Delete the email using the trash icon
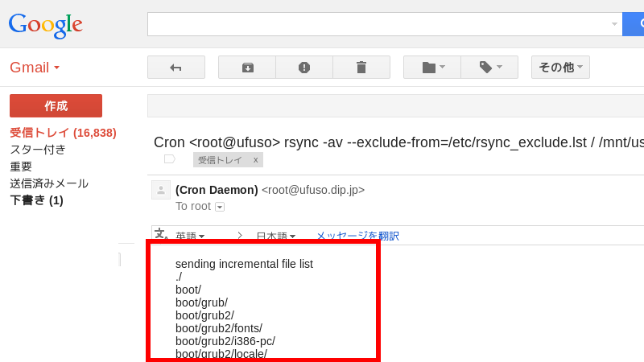Image resolution: width=644 pixels, height=362 pixels. pyautogui.click(x=361, y=68)
